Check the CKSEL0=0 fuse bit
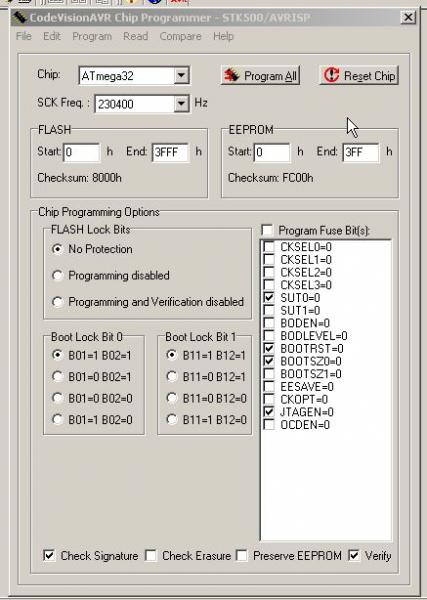 [269, 247]
